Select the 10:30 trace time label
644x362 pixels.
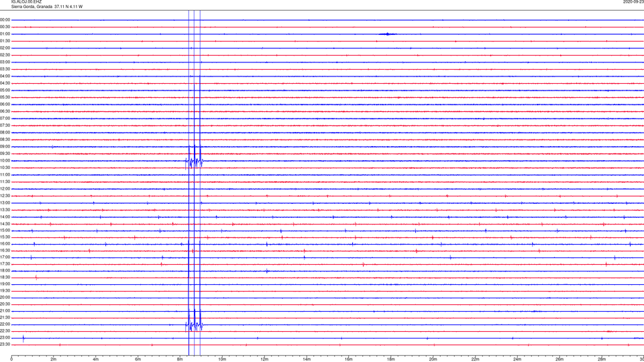5,168
